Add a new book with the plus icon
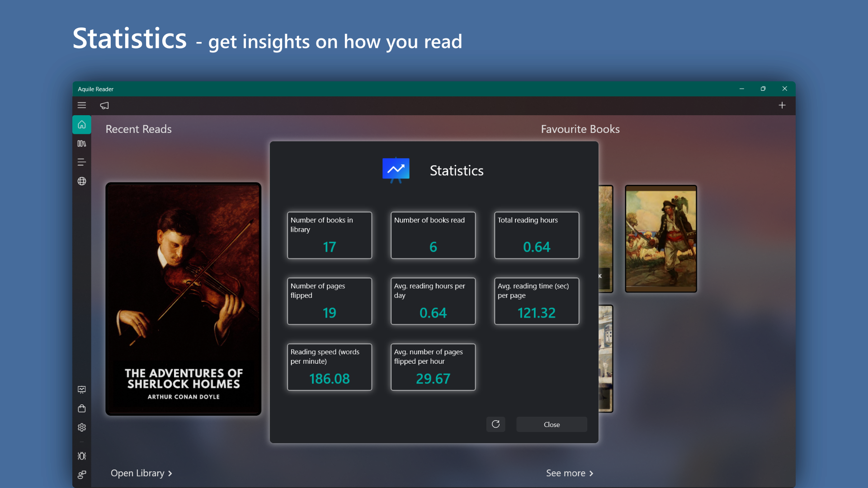This screenshot has width=868, height=488. point(783,105)
